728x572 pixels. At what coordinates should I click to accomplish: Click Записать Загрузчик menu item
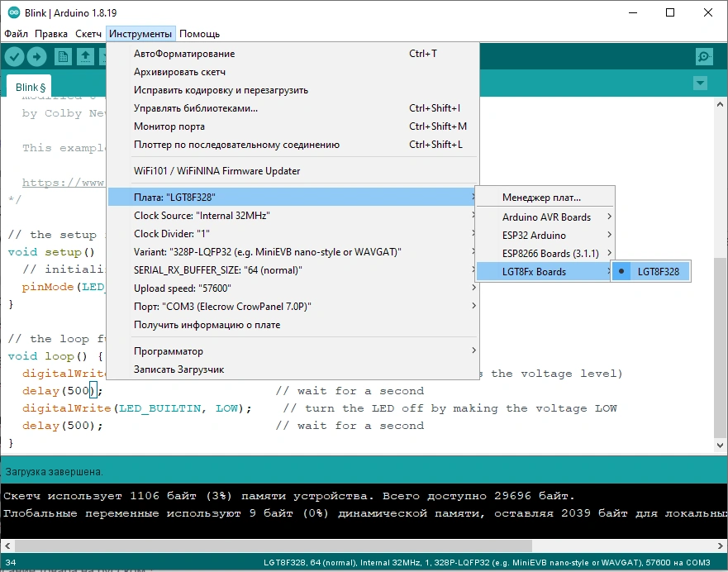click(178, 369)
